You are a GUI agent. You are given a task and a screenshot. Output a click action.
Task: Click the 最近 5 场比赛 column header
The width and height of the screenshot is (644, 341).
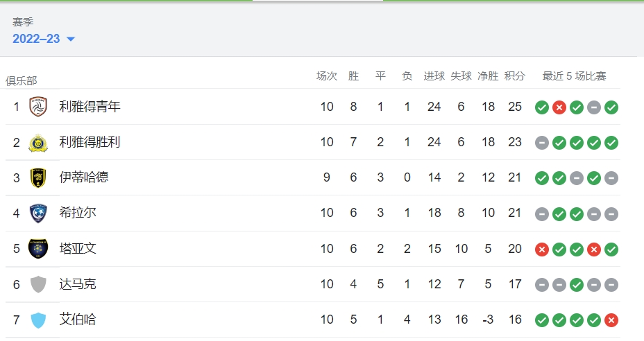(x=574, y=76)
